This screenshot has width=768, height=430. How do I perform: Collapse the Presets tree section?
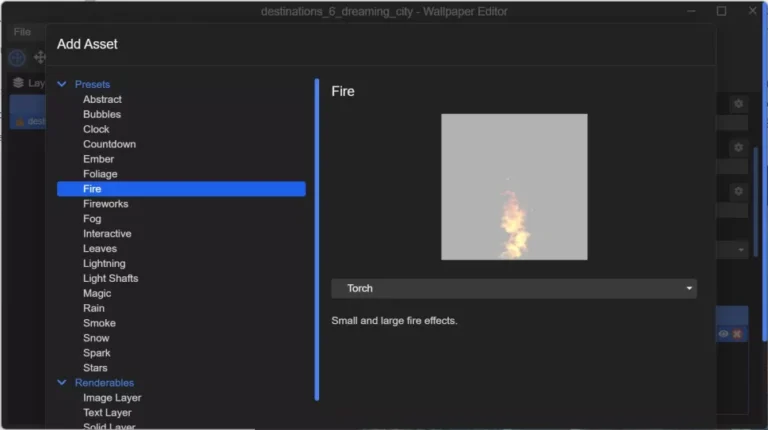point(62,85)
